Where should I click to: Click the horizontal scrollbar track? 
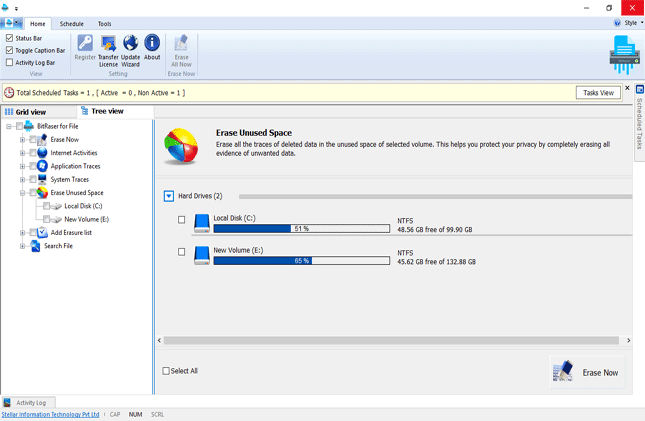391,340
